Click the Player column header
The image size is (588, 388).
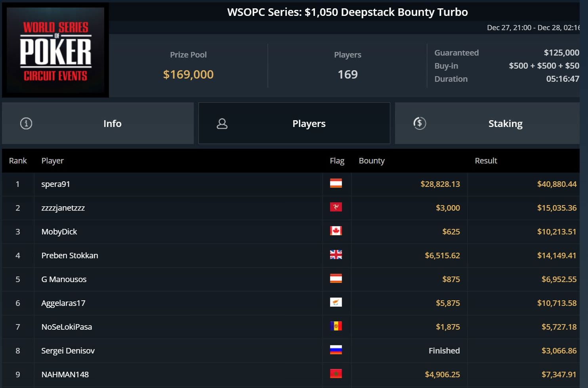(x=52, y=161)
